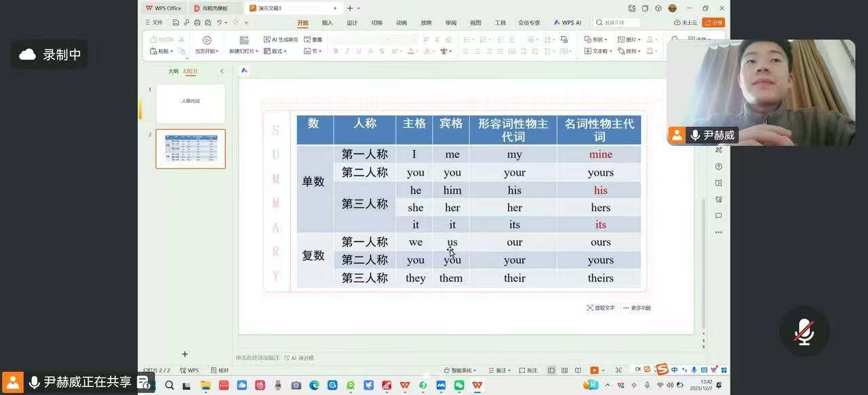
Task: Click the Windows taskbar search icon
Action: [x=169, y=385]
